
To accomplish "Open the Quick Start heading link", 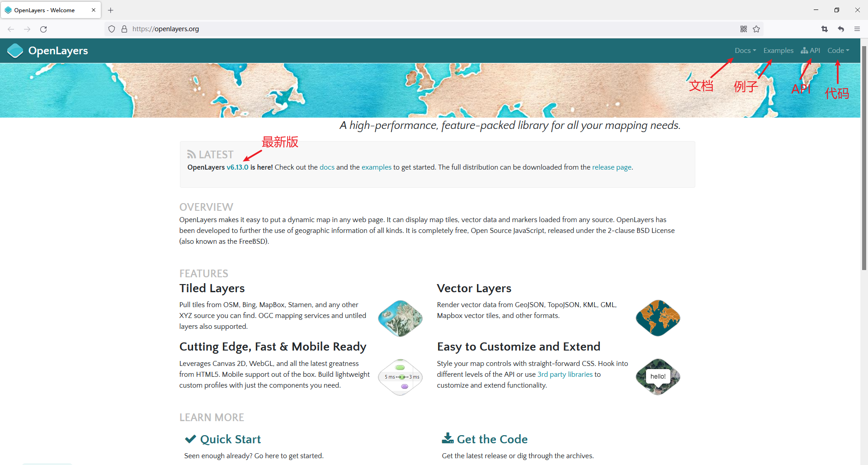I will (x=230, y=439).
